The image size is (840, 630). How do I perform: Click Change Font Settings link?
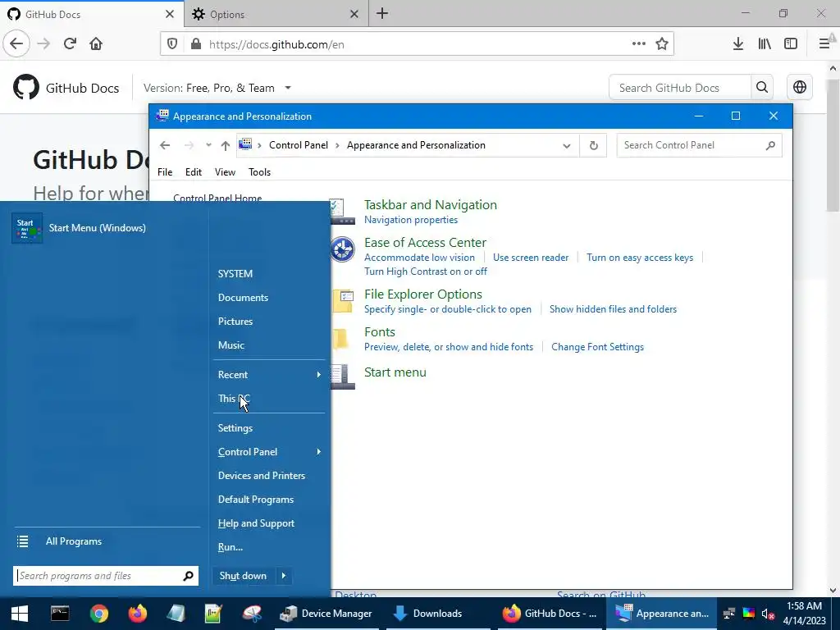(x=597, y=347)
